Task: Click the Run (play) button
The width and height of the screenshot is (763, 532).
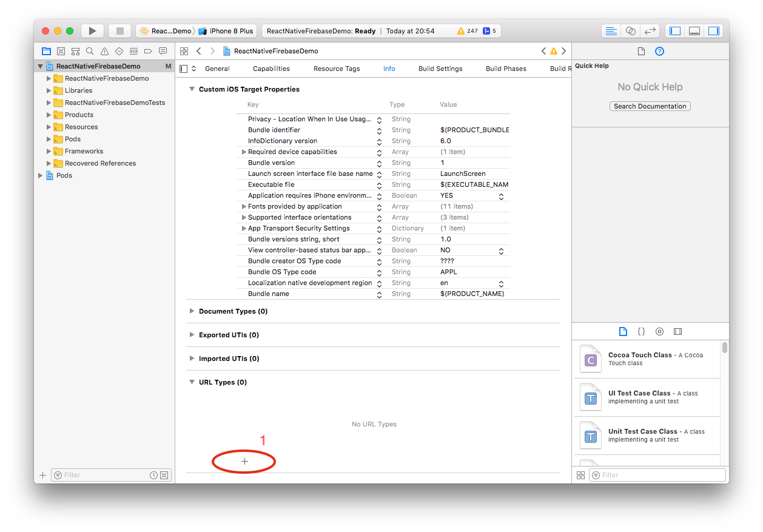Action: pos(92,31)
